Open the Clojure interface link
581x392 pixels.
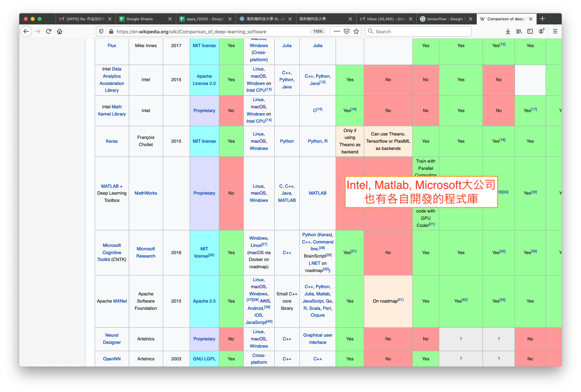pyautogui.click(x=318, y=315)
